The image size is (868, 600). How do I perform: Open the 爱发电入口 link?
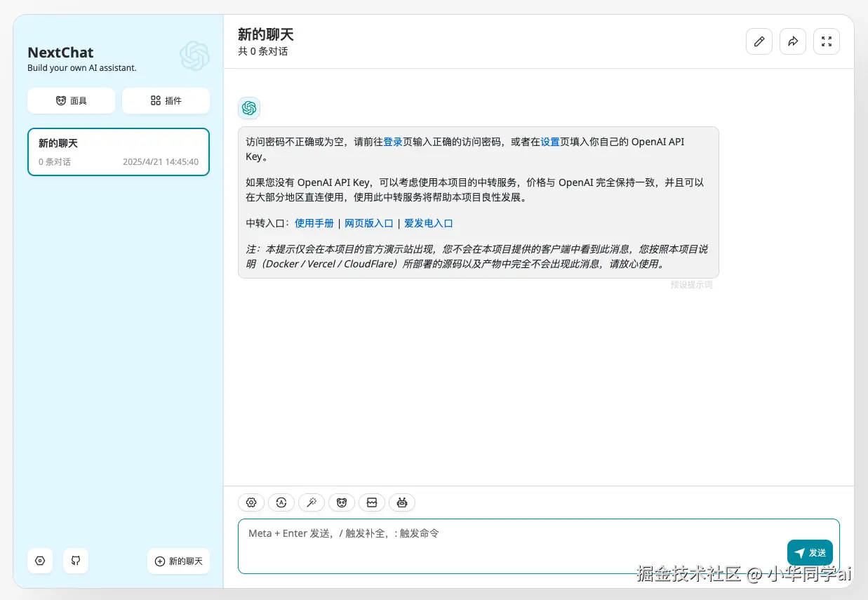429,223
